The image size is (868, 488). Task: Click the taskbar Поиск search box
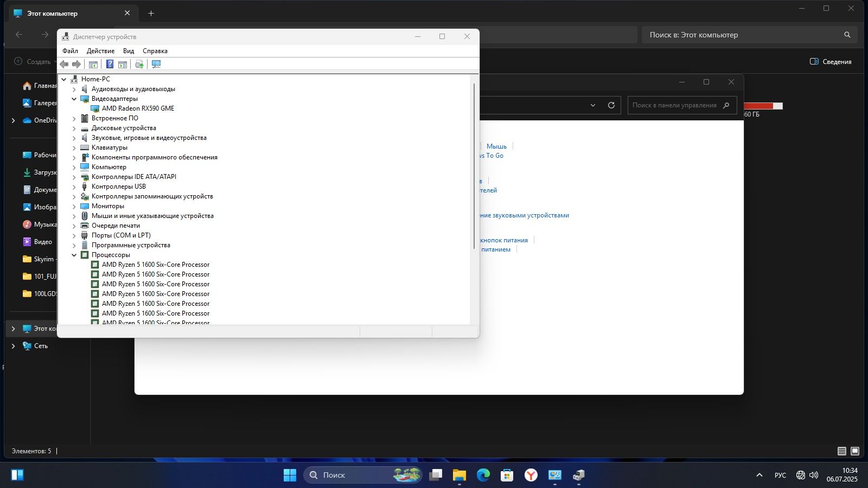(363, 475)
